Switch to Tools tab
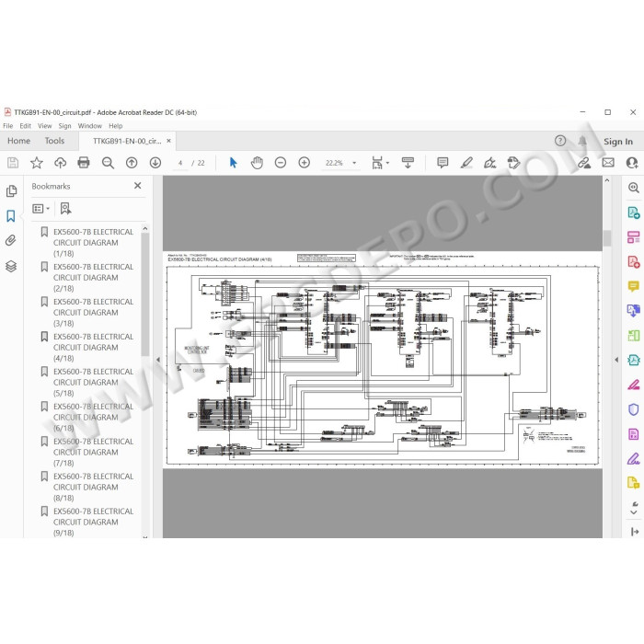 coord(54,141)
